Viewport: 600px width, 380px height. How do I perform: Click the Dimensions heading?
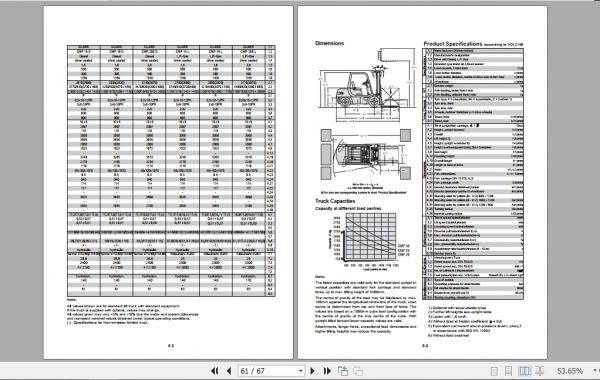329,43
